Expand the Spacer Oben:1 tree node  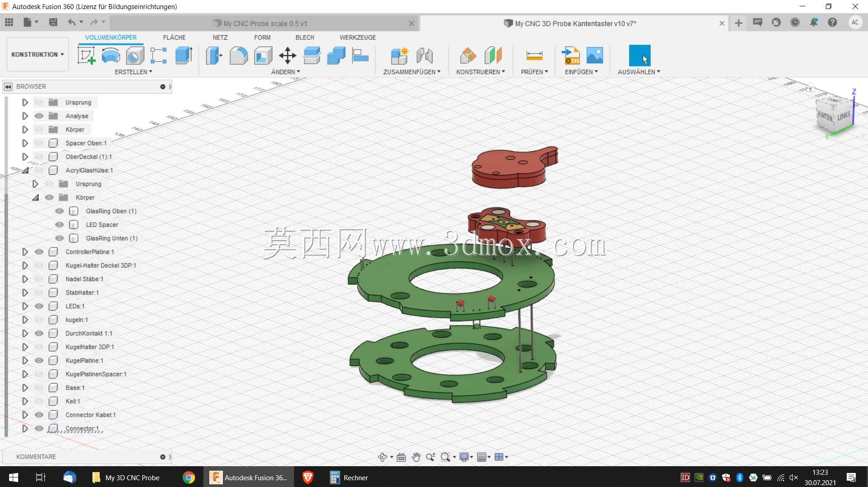tap(25, 143)
